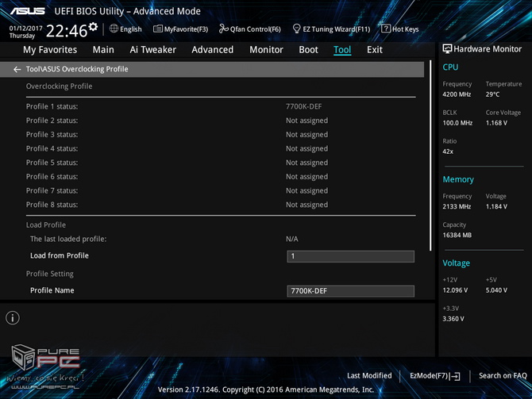Screen dimensions: 532x399
Task: Click +12V 12.096 V reading
Action: (455, 290)
